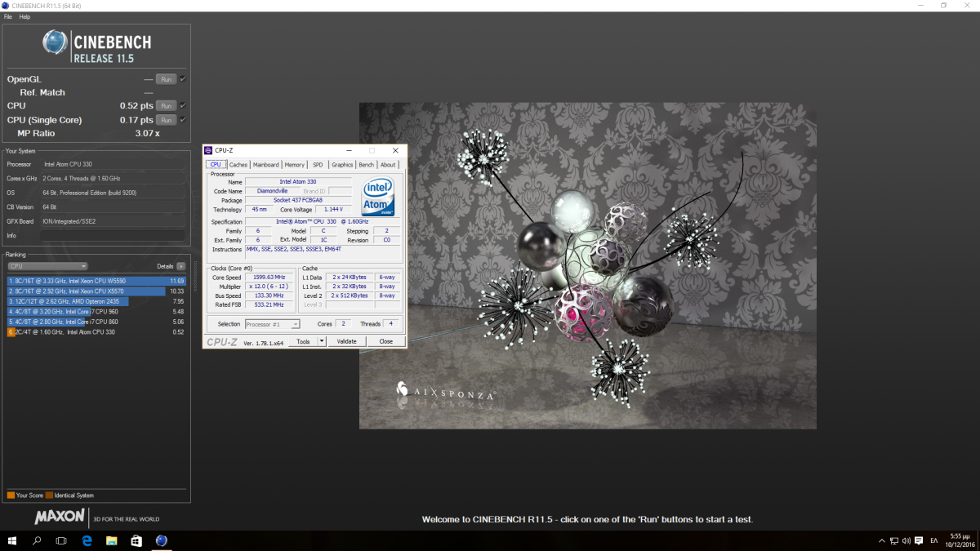Image resolution: width=980 pixels, height=551 pixels.
Task: Toggle the CPU test checkbox
Action: (183, 105)
